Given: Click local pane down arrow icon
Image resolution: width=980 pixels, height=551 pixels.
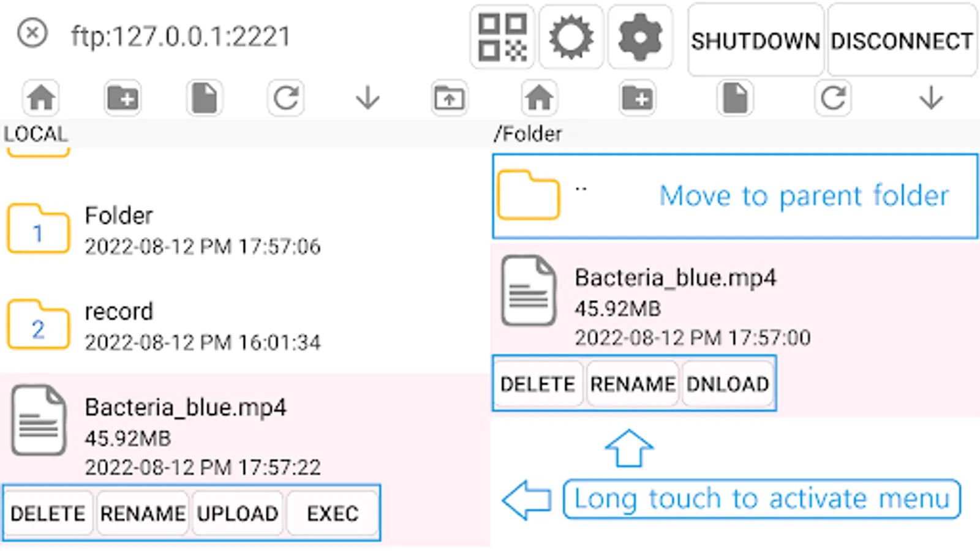Looking at the screenshot, I should click(367, 98).
